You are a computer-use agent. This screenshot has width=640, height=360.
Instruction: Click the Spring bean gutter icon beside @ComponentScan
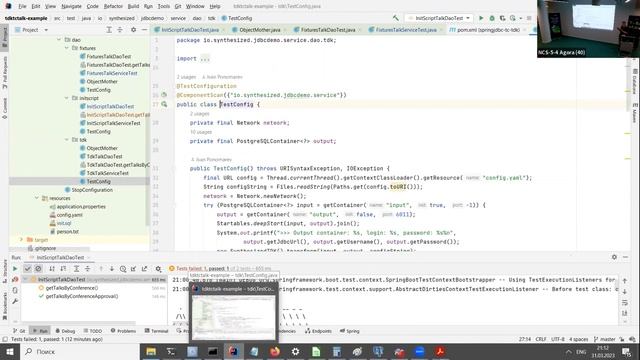(164, 95)
